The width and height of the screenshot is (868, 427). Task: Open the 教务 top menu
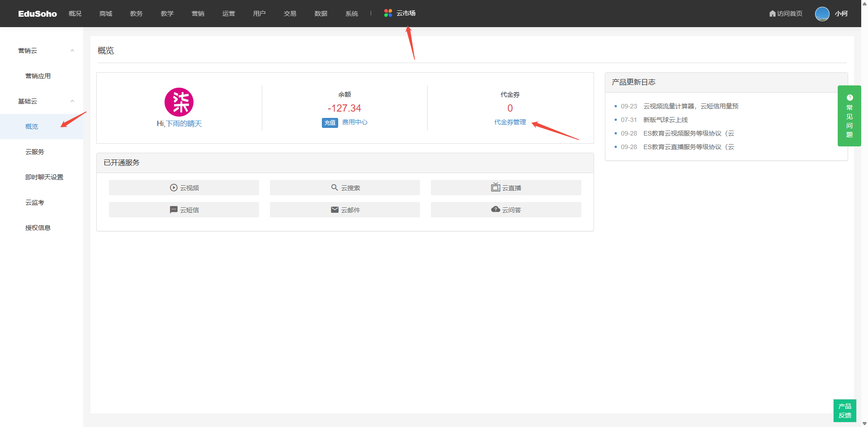(136, 14)
